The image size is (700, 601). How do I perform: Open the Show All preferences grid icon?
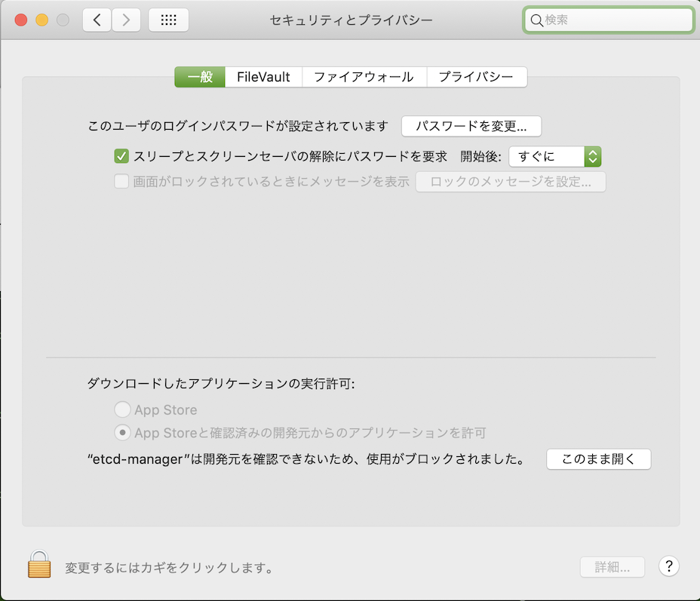click(x=168, y=20)
